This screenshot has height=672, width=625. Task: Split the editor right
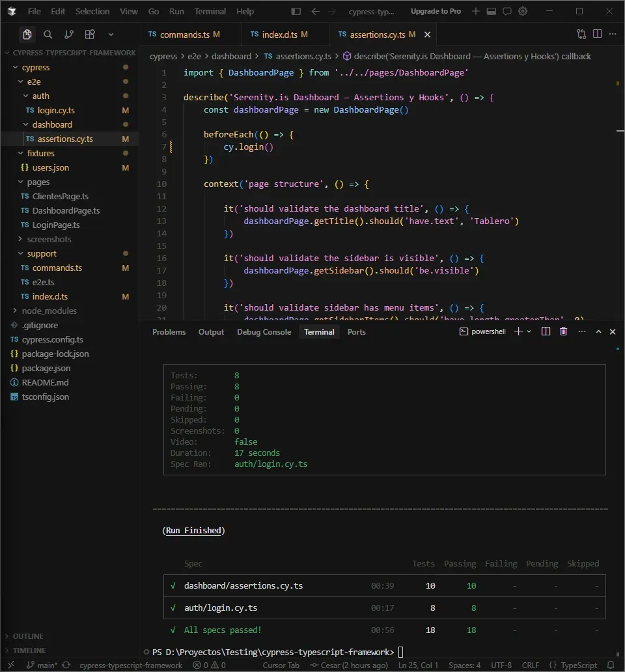597,34
